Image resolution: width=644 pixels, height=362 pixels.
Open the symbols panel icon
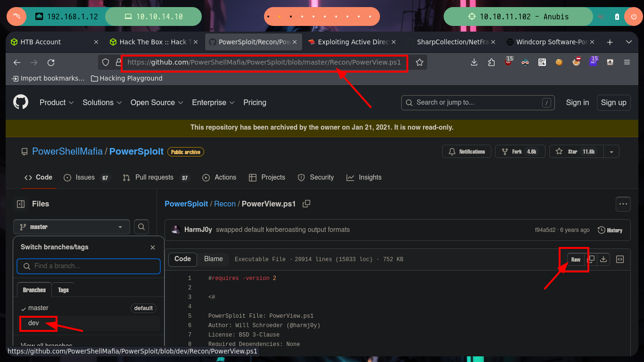click(620, 259)
